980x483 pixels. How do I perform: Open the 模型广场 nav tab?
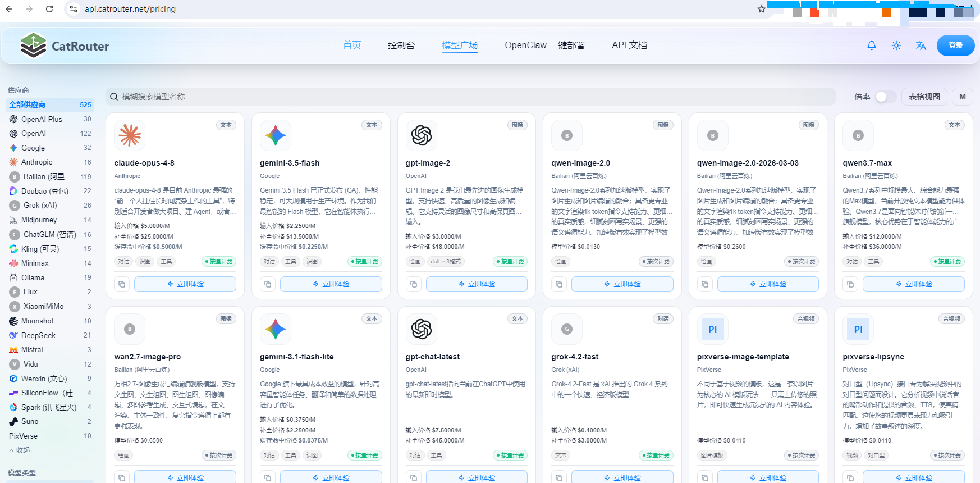[460, 45]
